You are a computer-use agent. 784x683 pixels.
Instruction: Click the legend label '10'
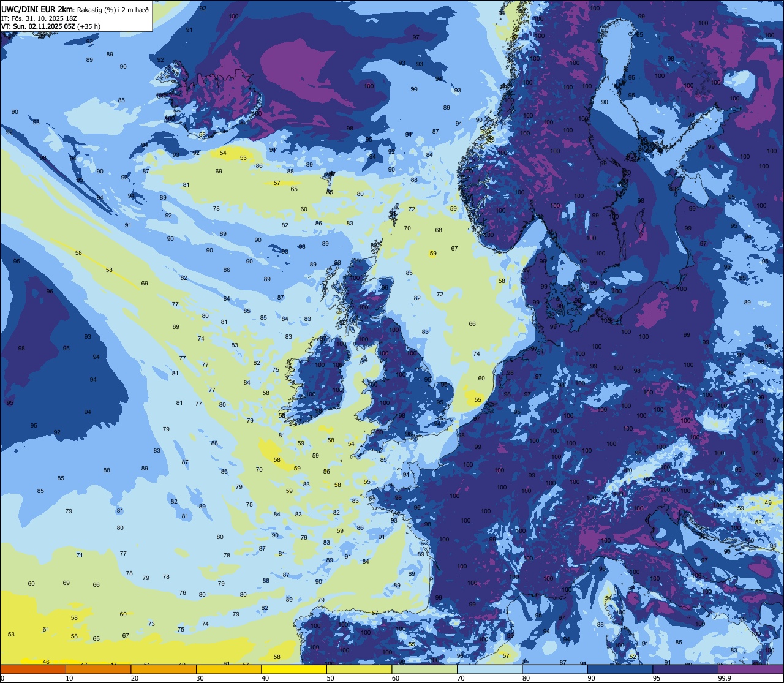coord(69,678)
